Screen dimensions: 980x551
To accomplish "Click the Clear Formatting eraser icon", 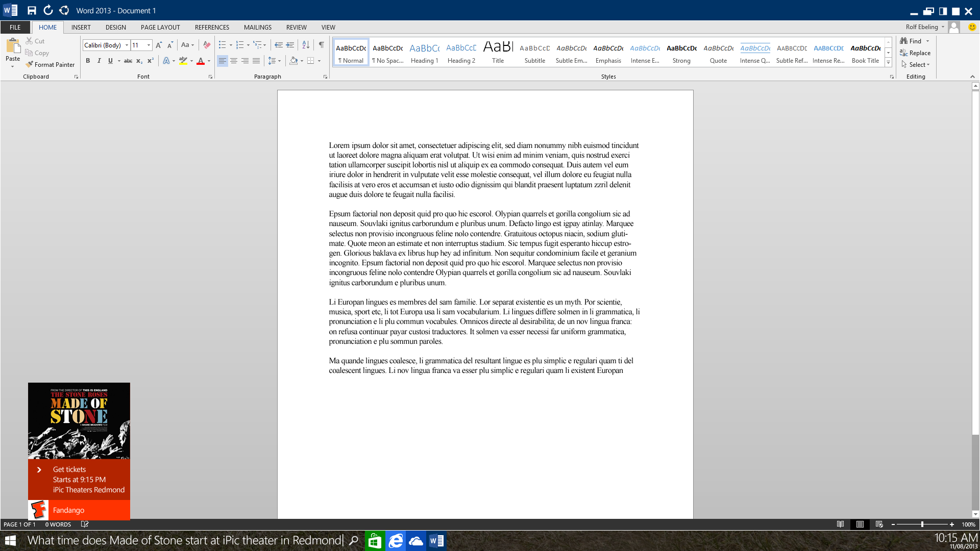I will [x=207, y=45].
